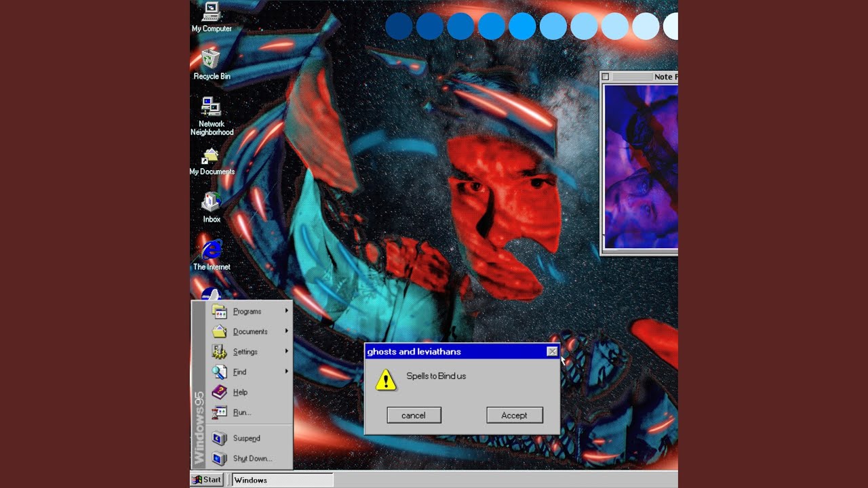
Task: Click the "Spells to Bind us" message text
Action: click(x=436, y=376)
